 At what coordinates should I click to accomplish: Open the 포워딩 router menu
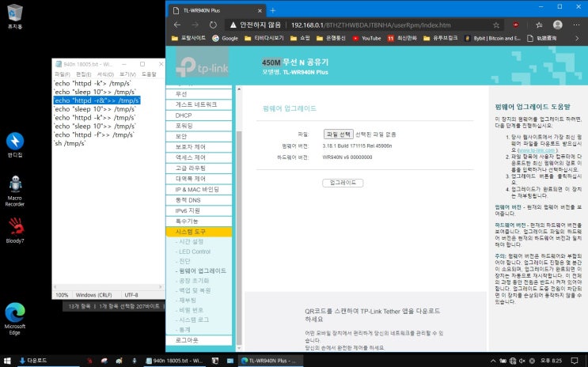point(199,126)
